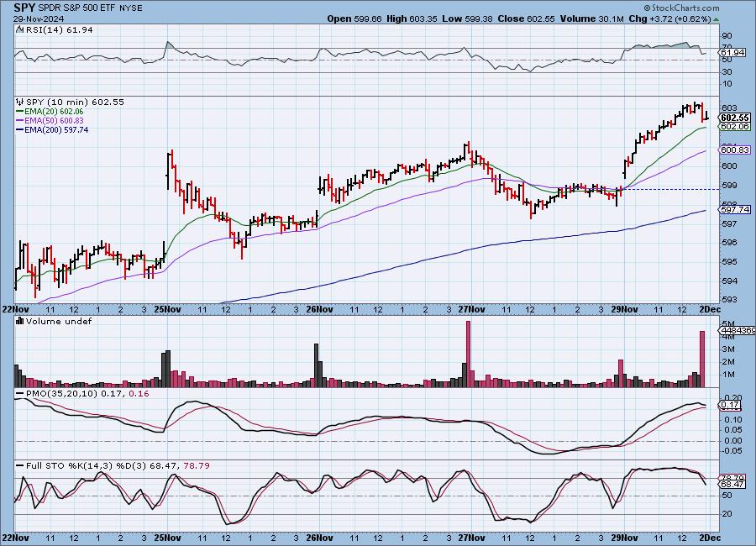Image resolution: width=756 pixels, height=546 pixels.
Task: Click the 27Nov label under the price chart
Action: (x=471, y=309)
